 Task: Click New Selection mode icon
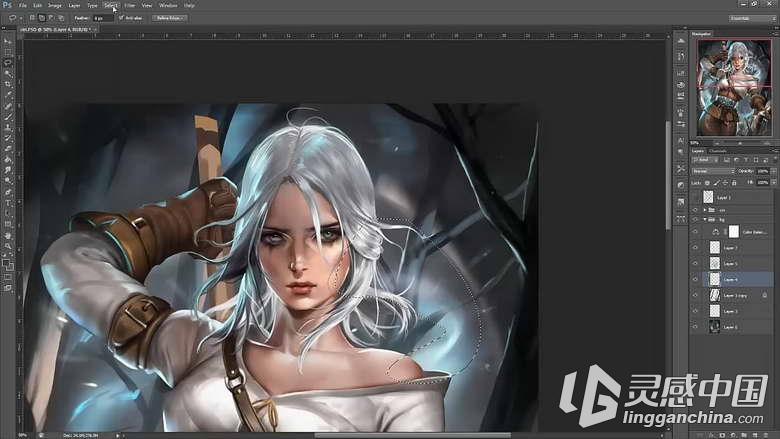pos(32,18)
